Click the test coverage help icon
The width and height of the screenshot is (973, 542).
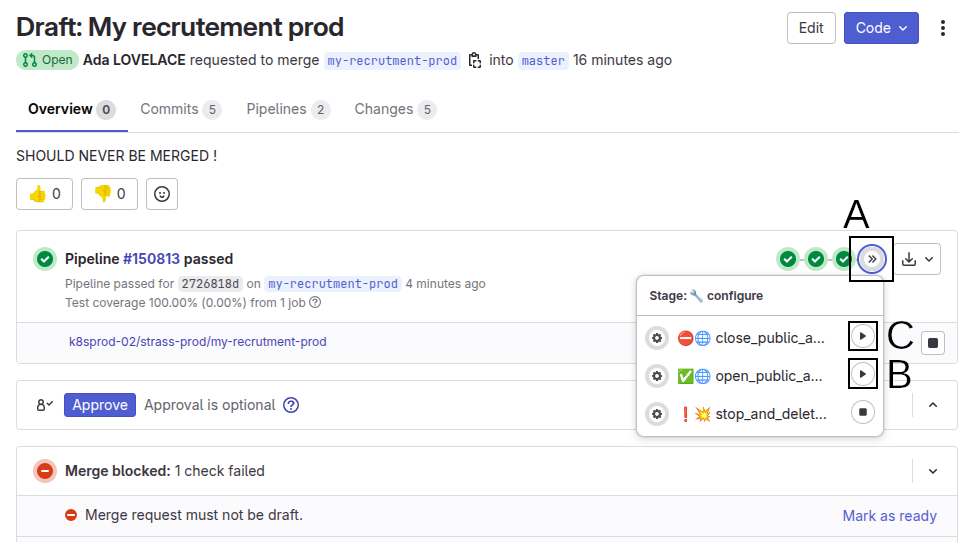point(315,302)
